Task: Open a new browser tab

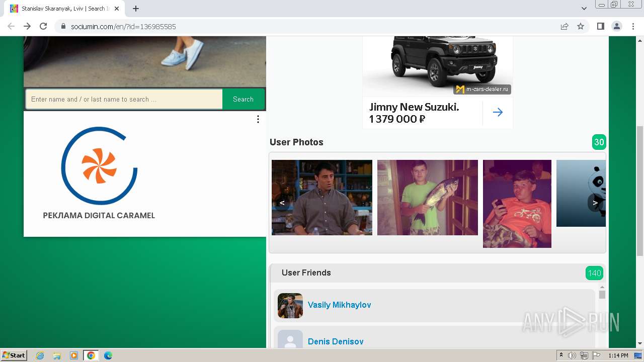Action: [136, 9]
